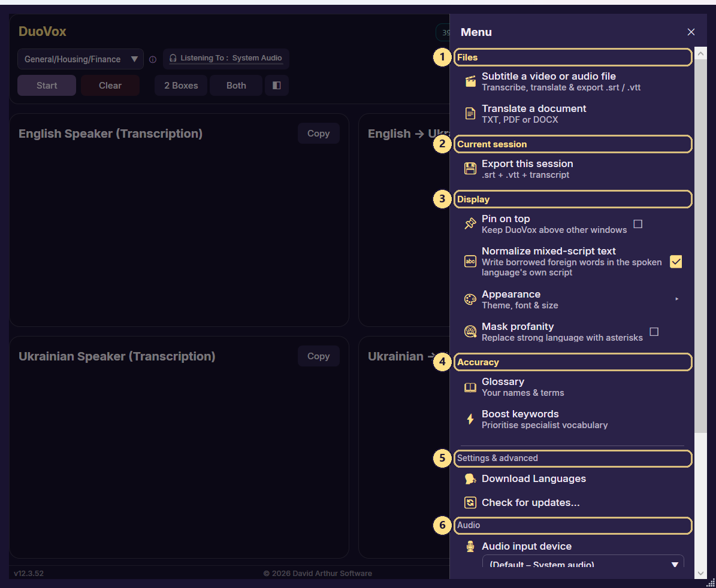Click Listening To: System Audio button
The width and height of the screenshot is (716, 588).
click(226, 59)
